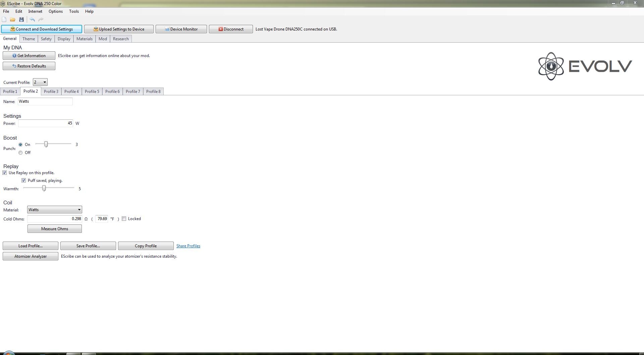Select the Profile 5 tab

pos(92,92)
